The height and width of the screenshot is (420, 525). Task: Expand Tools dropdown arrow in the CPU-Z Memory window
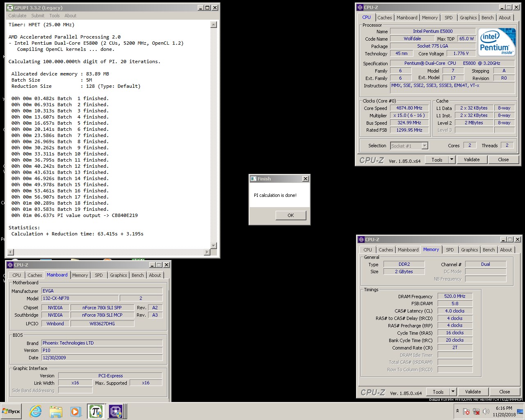[x=453, y=392]
